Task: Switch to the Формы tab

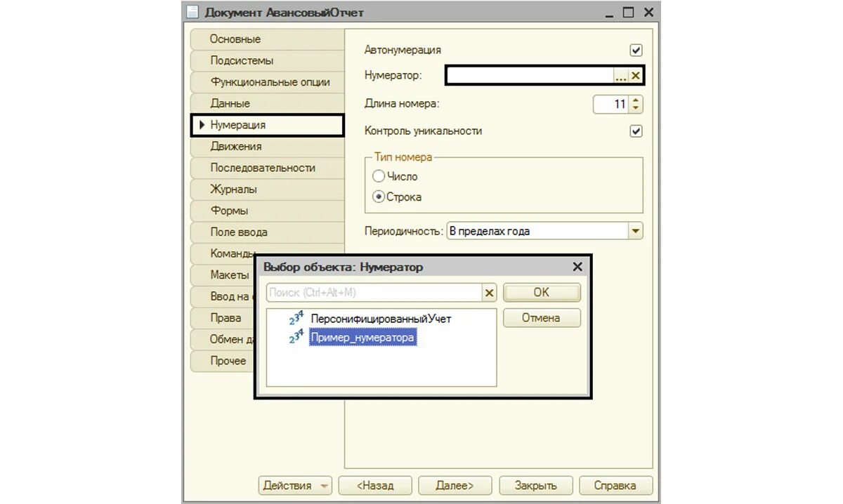Action: click(x=267, y=211)
